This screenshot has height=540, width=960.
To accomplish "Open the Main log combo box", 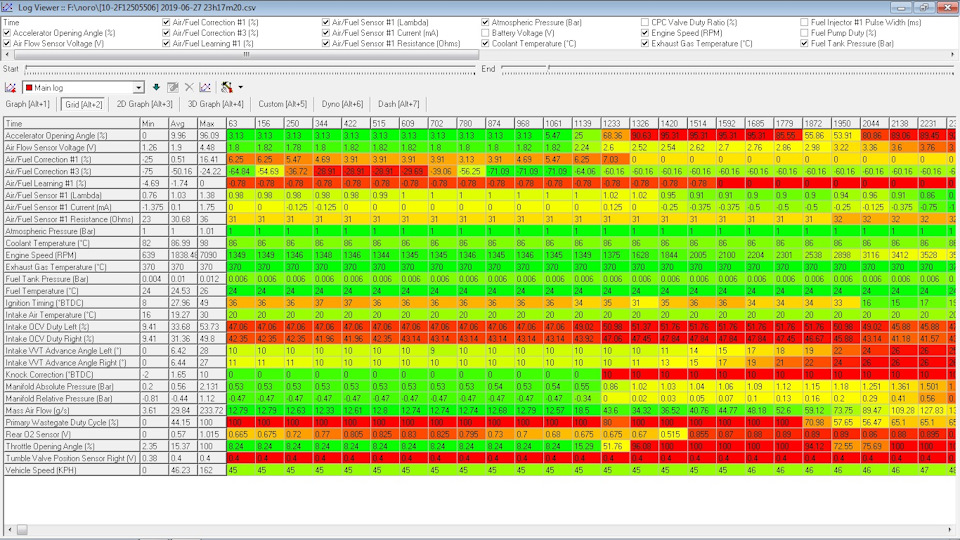I will (83, 88).
